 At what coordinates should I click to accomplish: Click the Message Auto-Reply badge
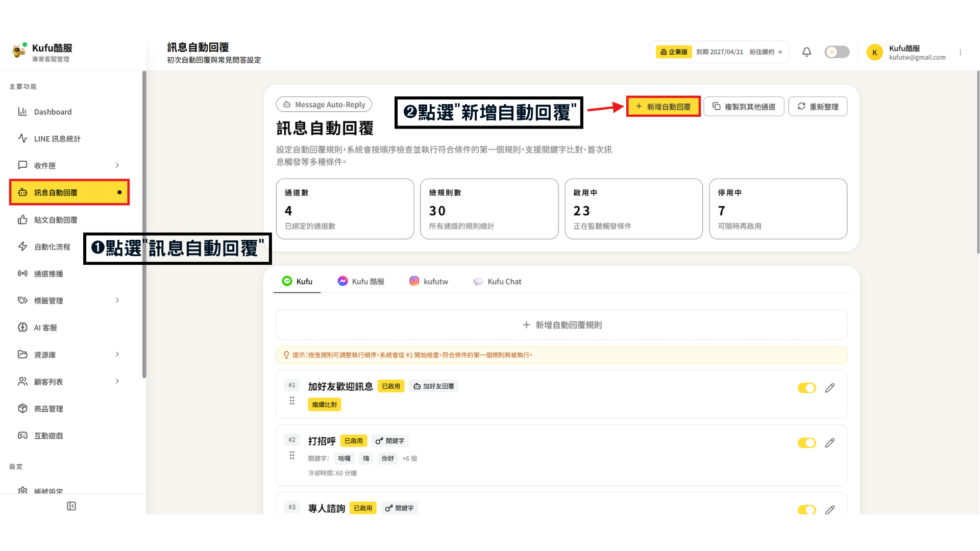[x=324, y=105]
